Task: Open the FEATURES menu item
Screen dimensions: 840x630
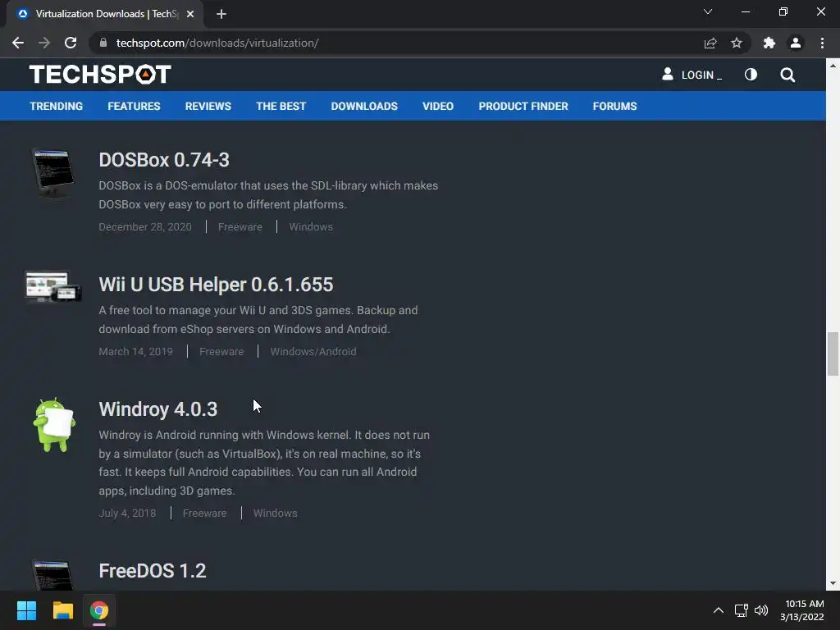Action: point(134,106)
